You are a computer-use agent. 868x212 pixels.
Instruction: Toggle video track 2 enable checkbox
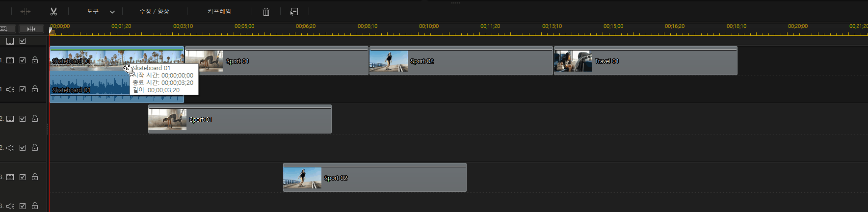coord(23,119)
